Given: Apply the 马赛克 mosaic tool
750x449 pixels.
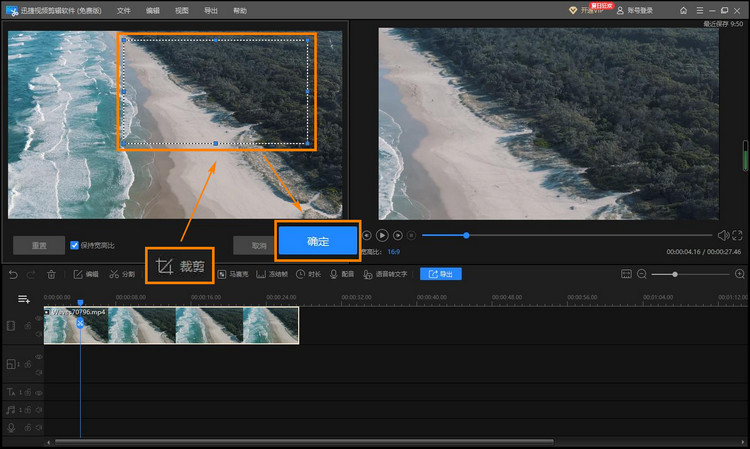Looking at the screenshot, I should coord(233,274).
